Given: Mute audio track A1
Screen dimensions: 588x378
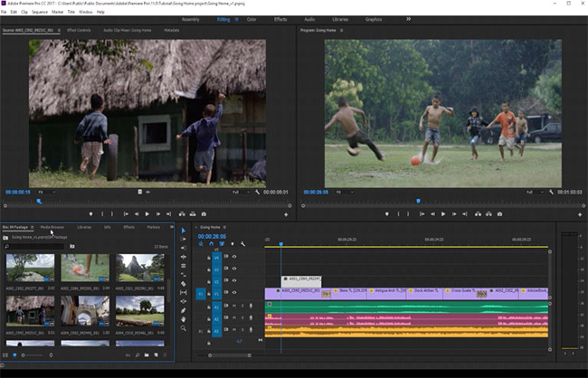Looking at the screenshot, I should 234,306.
